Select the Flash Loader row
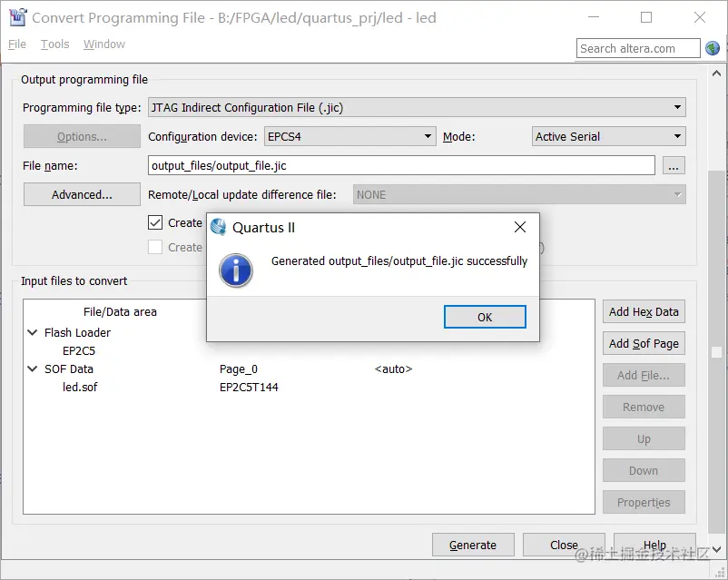The width and height of the screenshot is (728, 580). tap(77, 332)
